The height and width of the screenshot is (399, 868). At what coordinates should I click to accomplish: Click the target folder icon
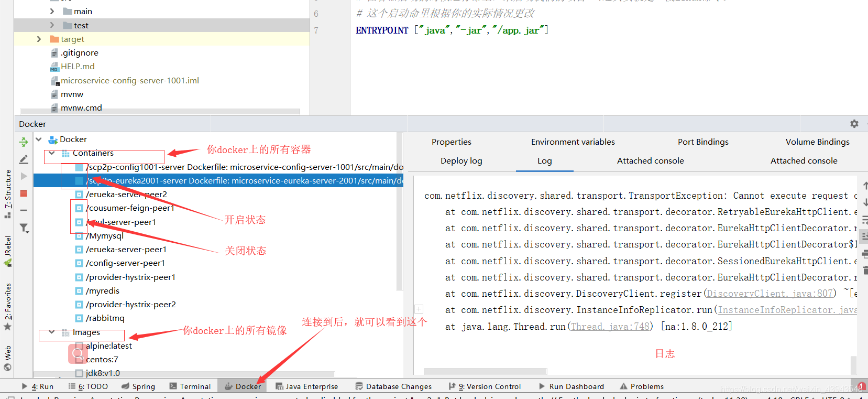click(x=54, y=39)
